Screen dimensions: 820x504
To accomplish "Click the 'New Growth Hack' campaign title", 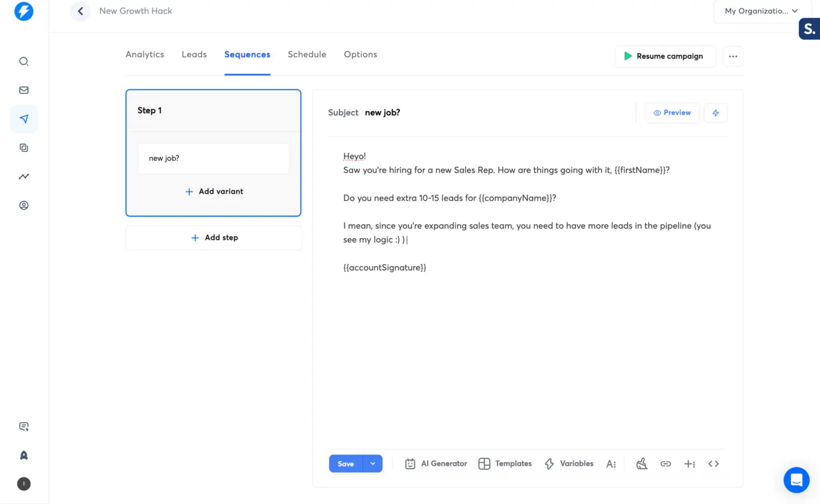I will (136, 11).
